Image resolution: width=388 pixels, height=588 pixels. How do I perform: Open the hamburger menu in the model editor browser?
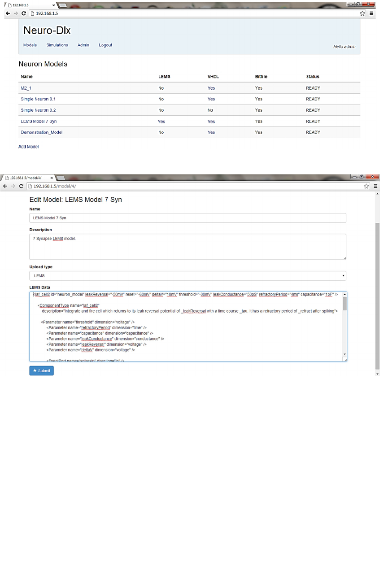click(x=375, y=186)
